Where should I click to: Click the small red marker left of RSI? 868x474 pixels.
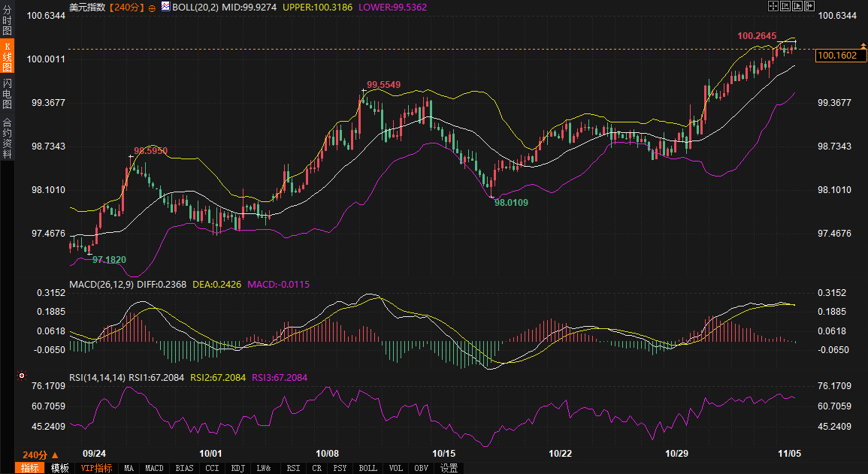point(22,376)
